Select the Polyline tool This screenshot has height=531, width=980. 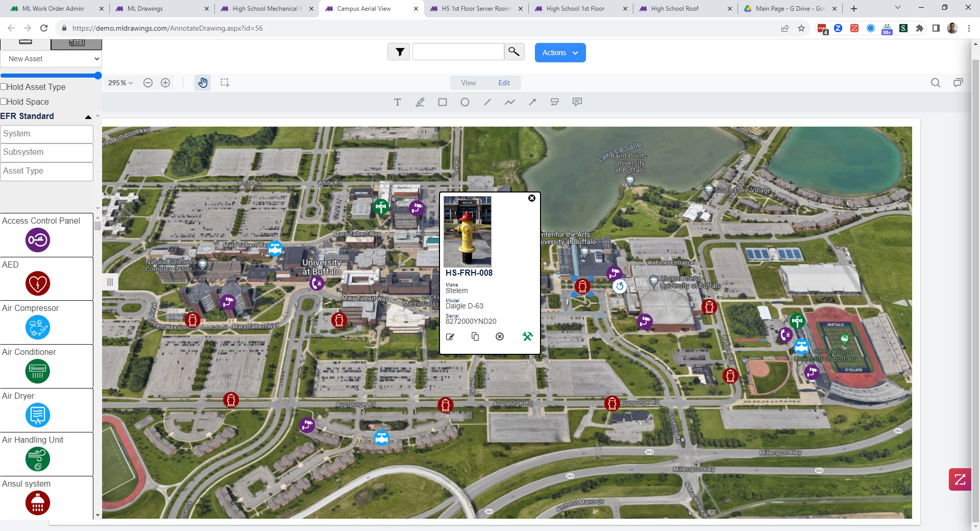pos(510,102)
